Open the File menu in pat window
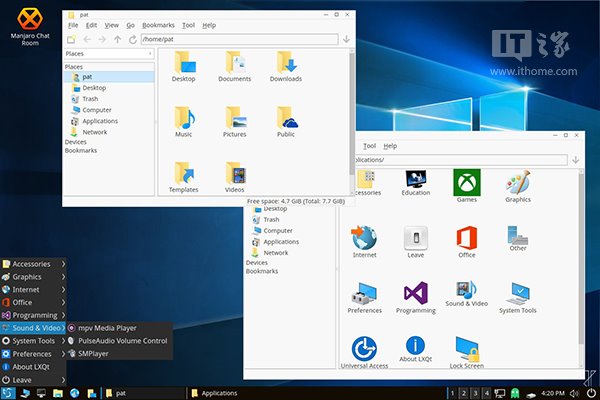The image size is (600, 400). coord(73,25)
